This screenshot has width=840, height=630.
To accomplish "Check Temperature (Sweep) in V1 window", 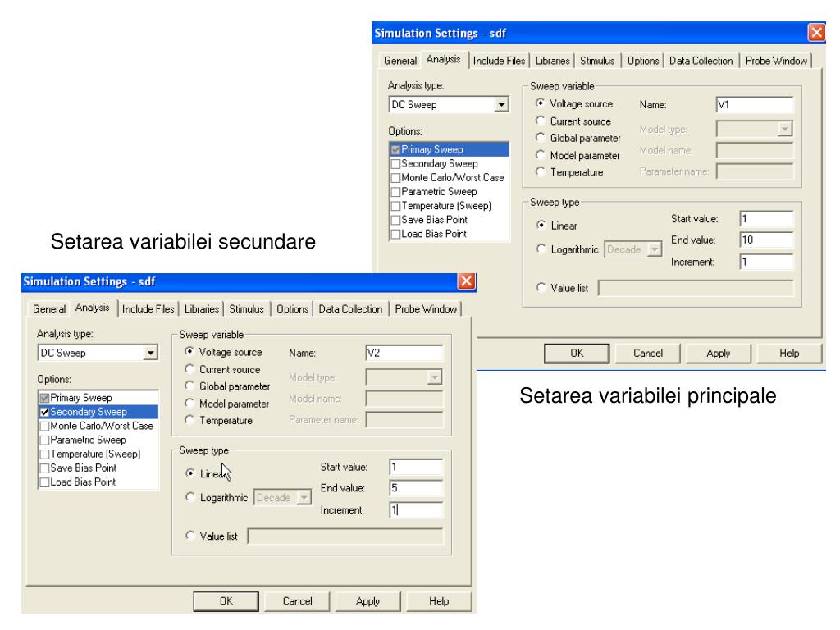I will click(396, 206).
